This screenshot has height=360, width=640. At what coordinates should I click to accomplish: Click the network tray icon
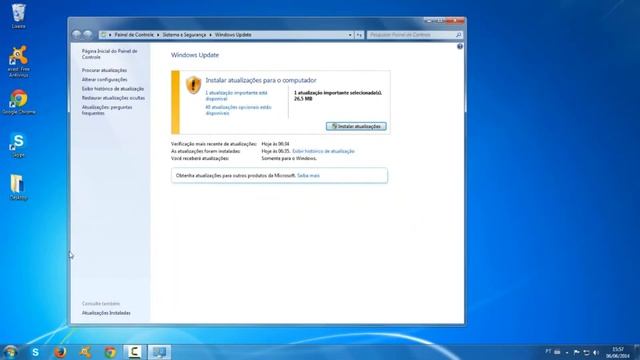[x=586, y=352]
